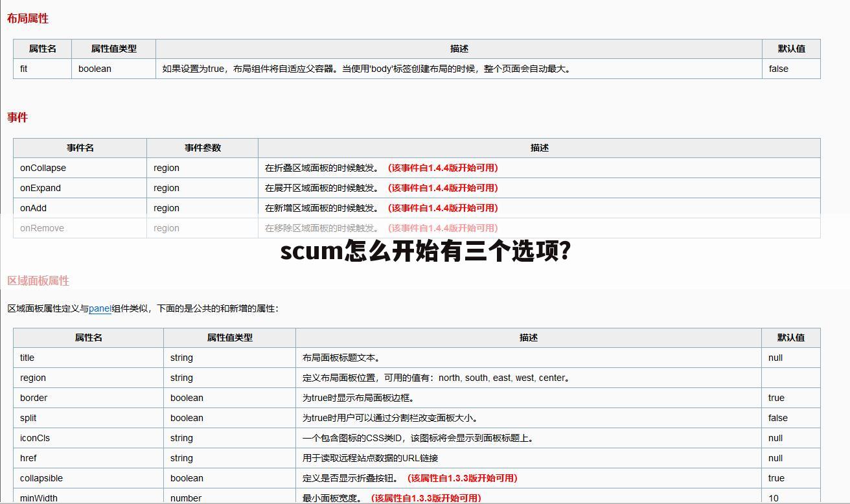Click description 定义是否显示折叠按钮
This screenshot has width=850, height=504.
(x=351, y=478)
